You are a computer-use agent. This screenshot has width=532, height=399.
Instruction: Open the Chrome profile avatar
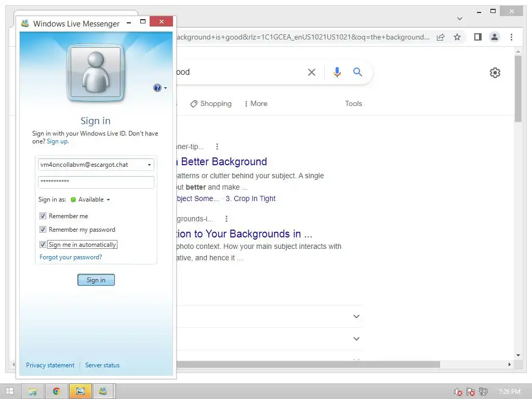495,37
